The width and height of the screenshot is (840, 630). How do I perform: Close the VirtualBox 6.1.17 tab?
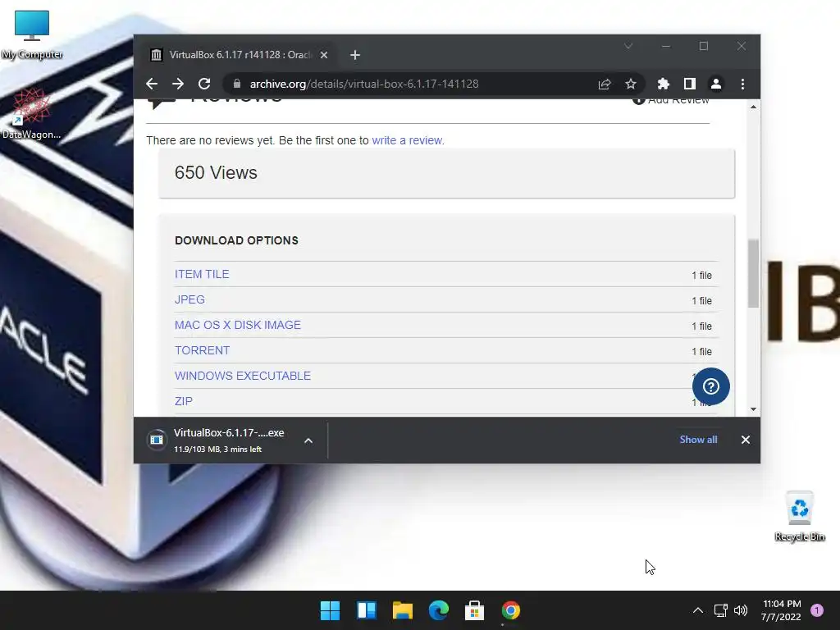(323, 55)
